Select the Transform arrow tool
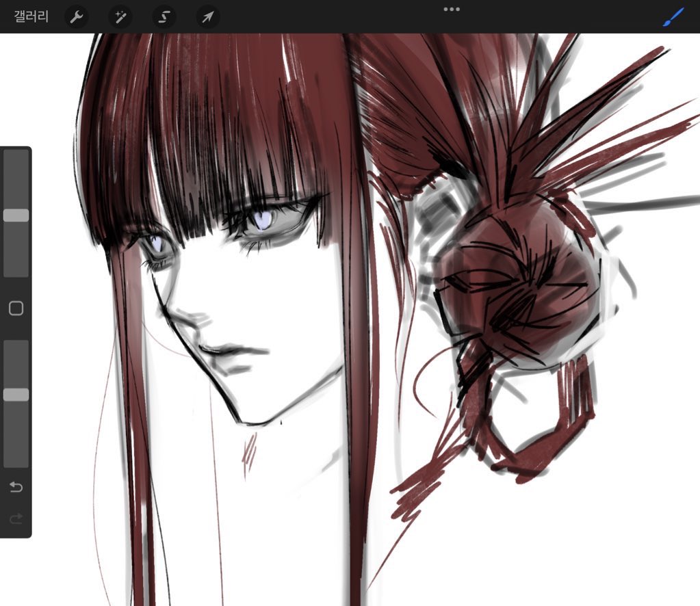 pos(207,17)
